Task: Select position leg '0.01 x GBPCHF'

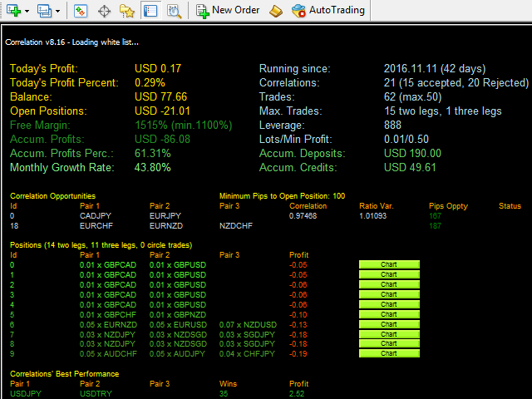Action: (x=108, y=315)
